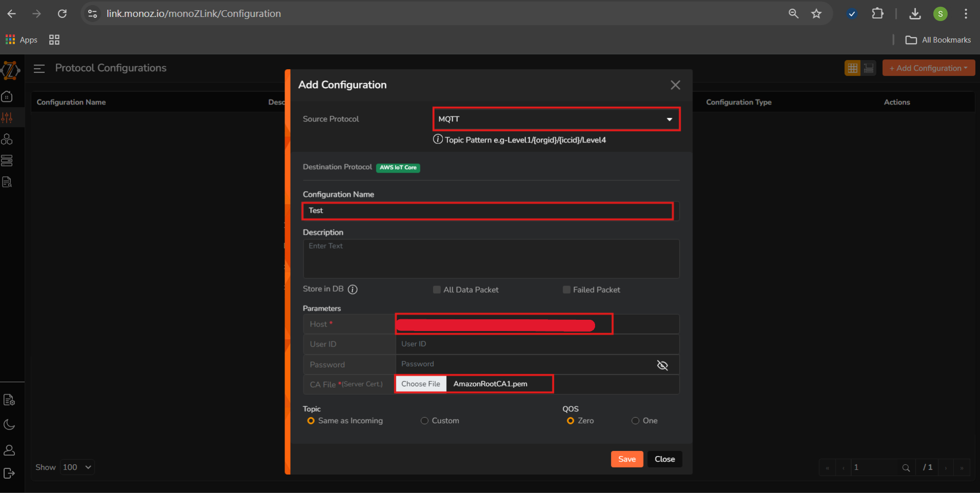The width and height of the screenshot is (980, 493).
Task: Open user profile icon in sidebar
Action: 9,450
